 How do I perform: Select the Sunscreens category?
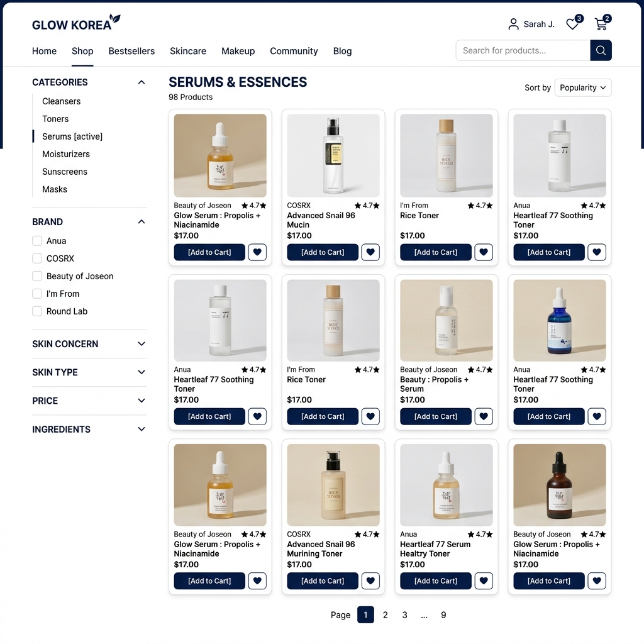coord(65,172)
